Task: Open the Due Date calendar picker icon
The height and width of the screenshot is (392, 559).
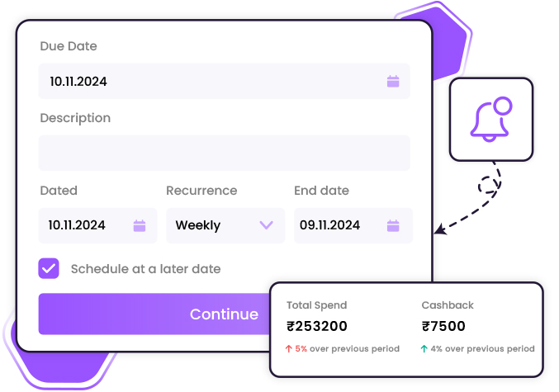Action: tap(393, 81)
